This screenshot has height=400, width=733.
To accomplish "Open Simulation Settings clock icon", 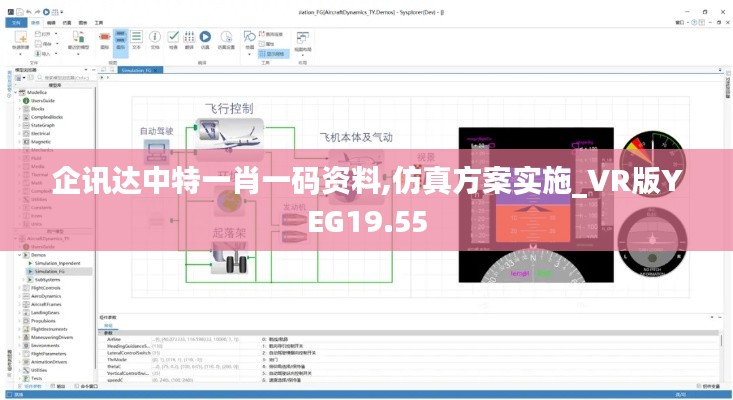I will point(226,37).
